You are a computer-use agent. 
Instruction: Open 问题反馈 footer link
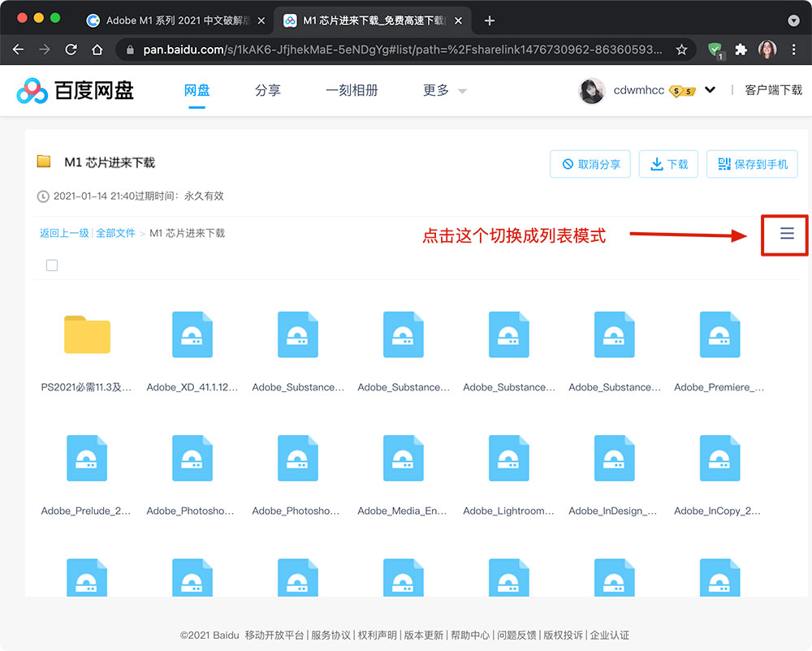[x=516, y=635]
